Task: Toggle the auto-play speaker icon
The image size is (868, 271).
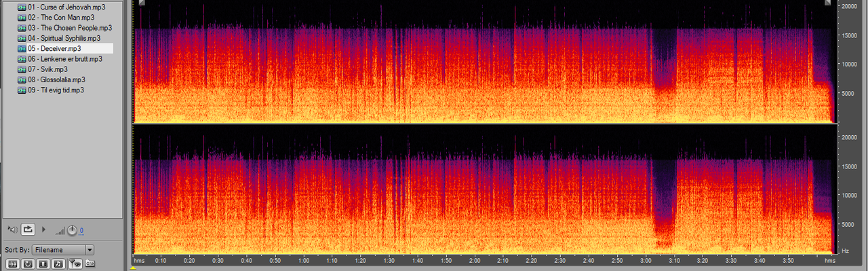Action: (13, 230)
